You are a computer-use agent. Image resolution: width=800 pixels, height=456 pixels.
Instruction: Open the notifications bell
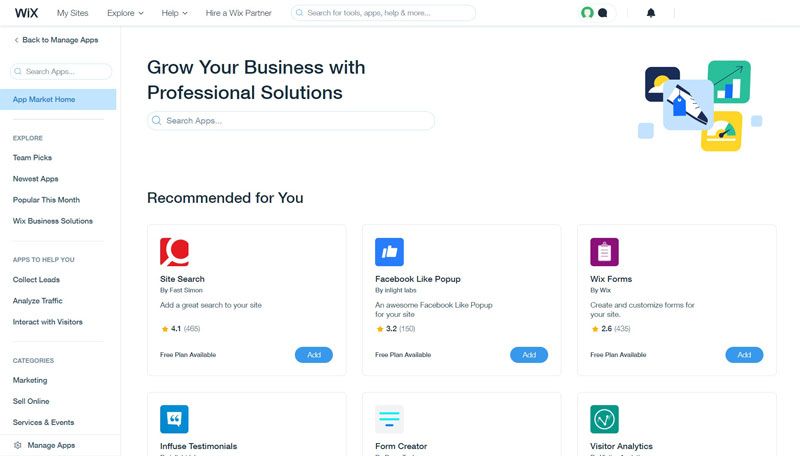pos(651,13)
